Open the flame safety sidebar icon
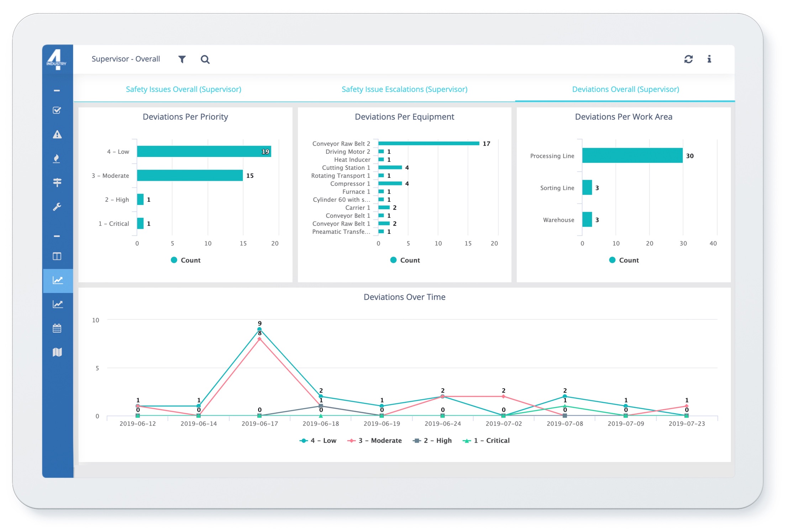This screenshot has width=788, height=532. pyautogui.click(x=57, y=158)
